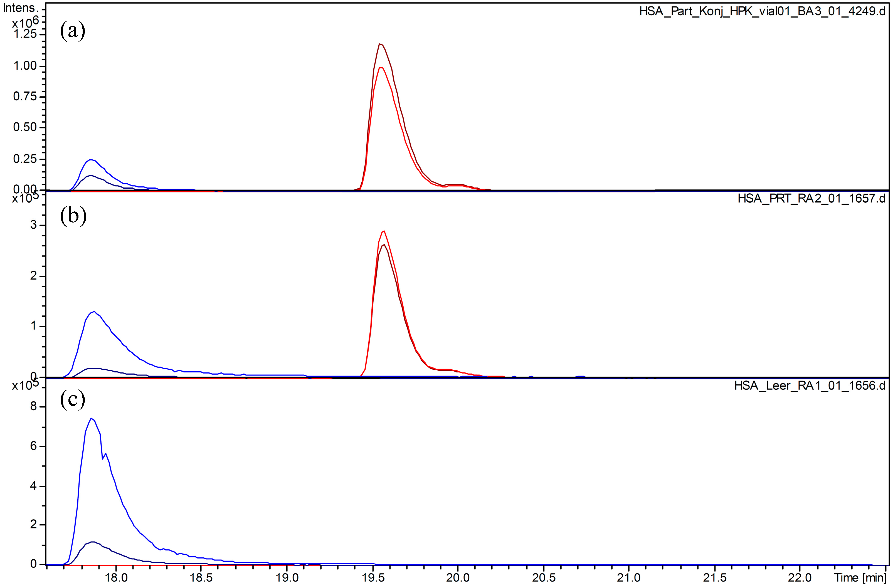The image size is (893, 588).
Task: Click the file label HSA_Leer_RA1_01_1656.d
Action: click(810, 385)
